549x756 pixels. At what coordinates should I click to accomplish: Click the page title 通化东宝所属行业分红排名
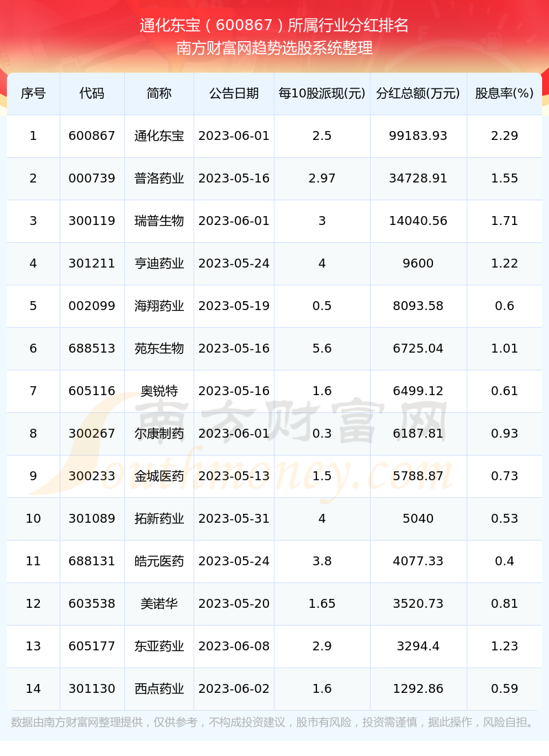[x=274, y=23]
